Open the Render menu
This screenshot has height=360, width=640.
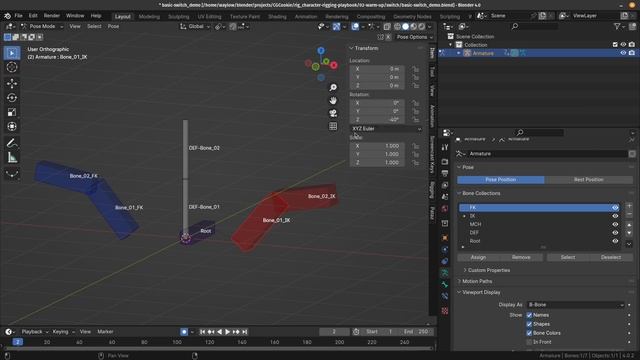point(52,16)
